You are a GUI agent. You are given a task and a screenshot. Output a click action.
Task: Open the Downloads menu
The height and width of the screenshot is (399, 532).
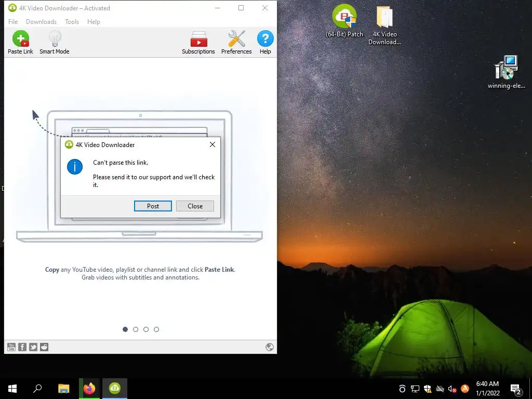pos(41,22)
